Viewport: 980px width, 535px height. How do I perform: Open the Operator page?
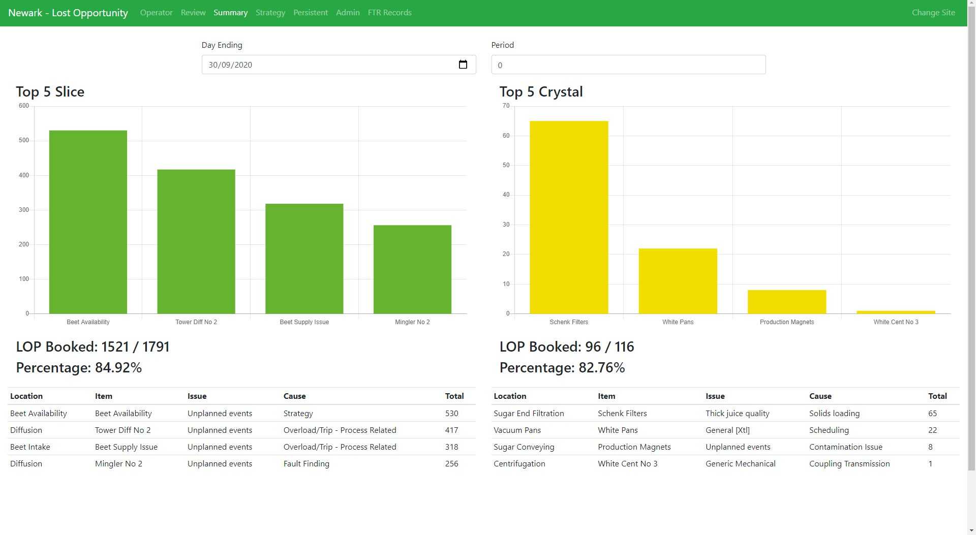click(157, 13)
